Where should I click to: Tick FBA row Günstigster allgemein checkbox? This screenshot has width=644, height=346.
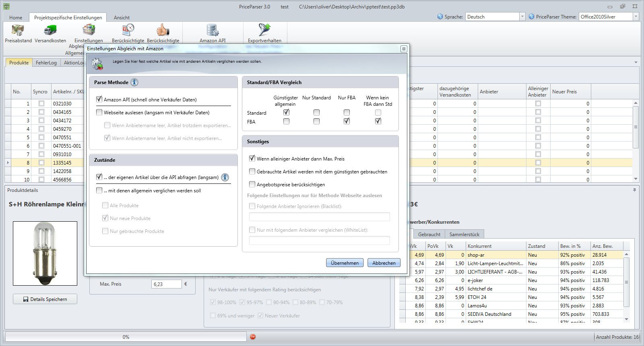[286, 121]
